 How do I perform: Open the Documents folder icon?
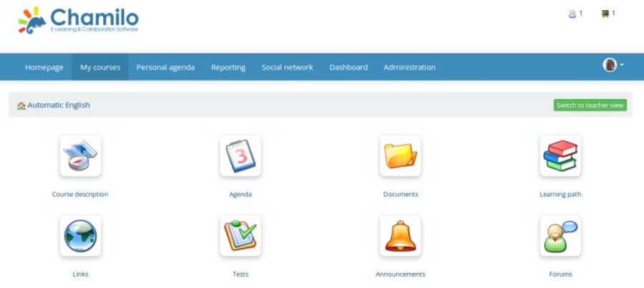click(400, 156)
